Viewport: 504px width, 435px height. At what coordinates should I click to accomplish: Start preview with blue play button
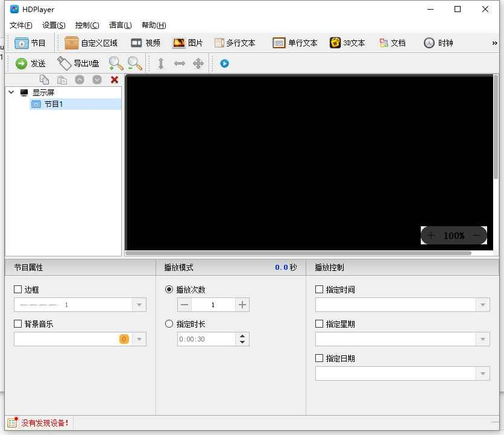225,63
